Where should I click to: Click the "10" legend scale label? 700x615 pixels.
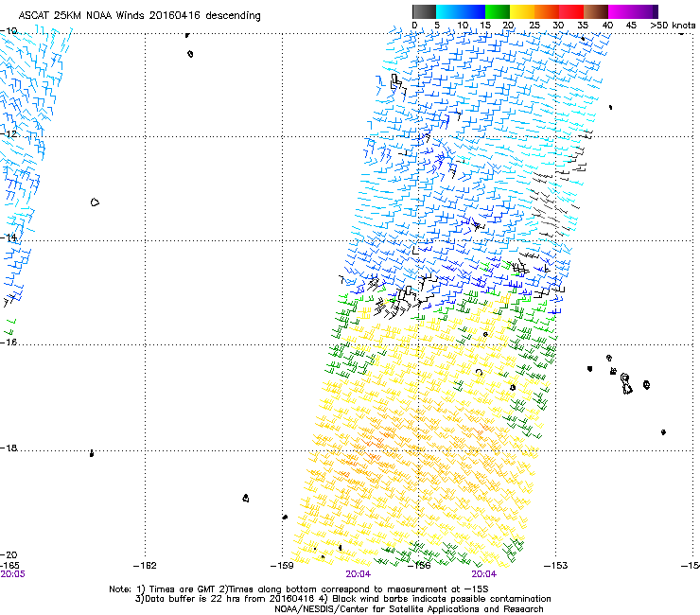[x=463, y=26]
